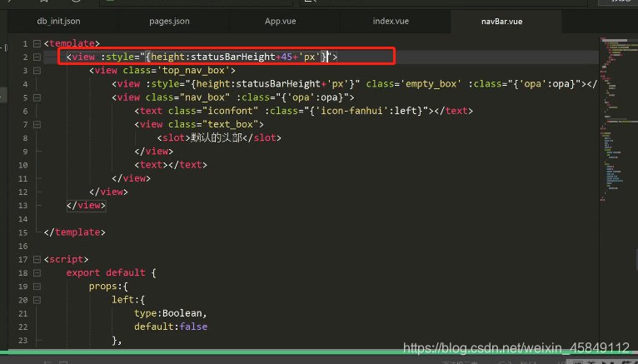This screenshot has height=364, width=638.
Task: Click line number 16 in the gutter
Action: tap(23, 246)
